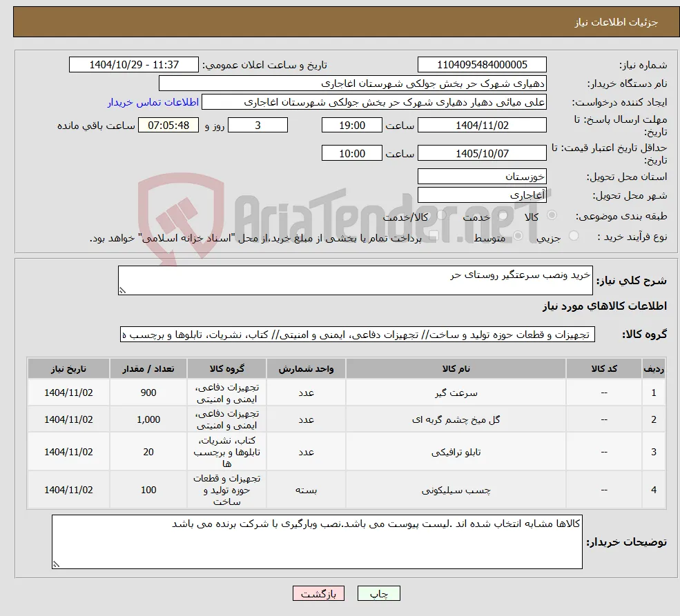Viewport: 680px width, 616px height.
Task: Click the کتاب، نشریات، تابلوها group cell
Action: click(x=227, y=452)
